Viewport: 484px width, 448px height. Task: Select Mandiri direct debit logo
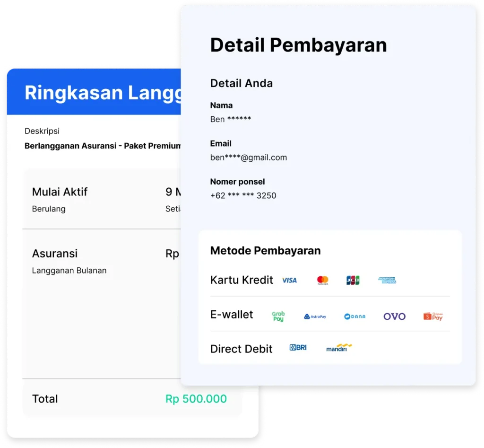tap(339, 348)
